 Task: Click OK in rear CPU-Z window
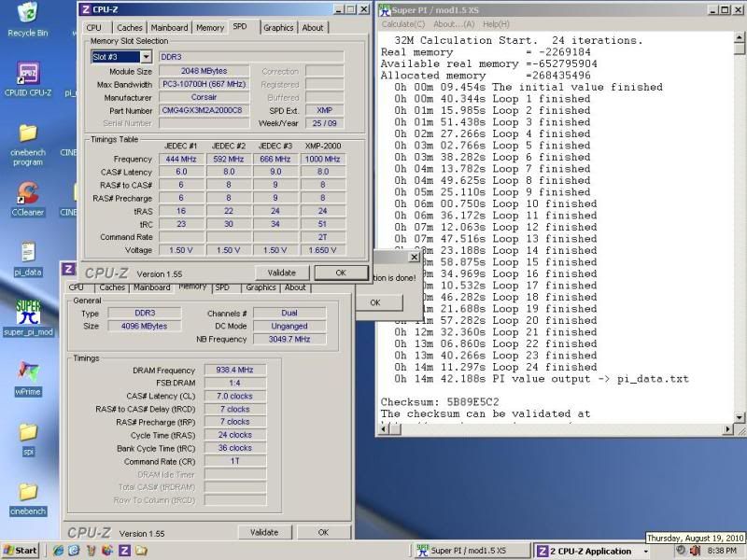tap(323, 532)
